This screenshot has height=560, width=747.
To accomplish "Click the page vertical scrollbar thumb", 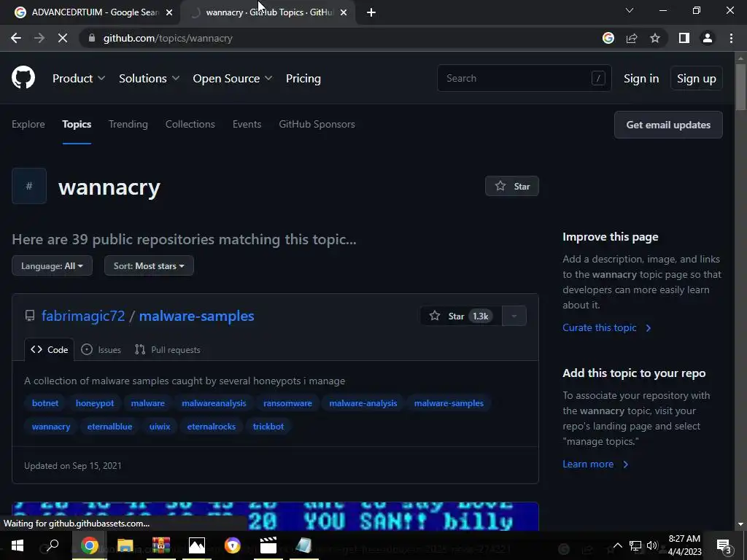I will [x=740, y=87].
